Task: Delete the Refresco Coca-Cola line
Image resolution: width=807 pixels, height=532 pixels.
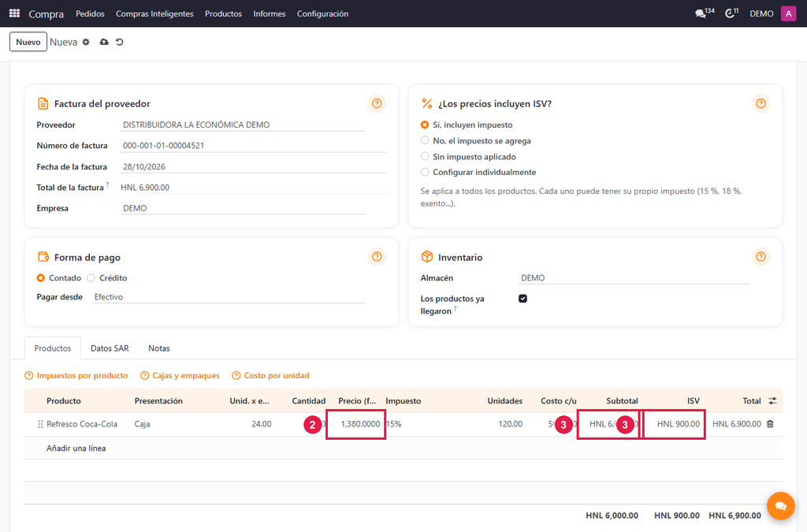Action: [770, 424]
